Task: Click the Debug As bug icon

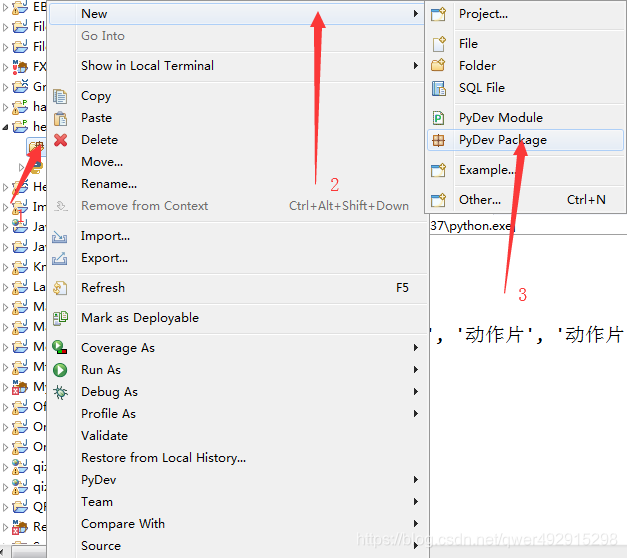Action: click(x=60, y=392)
